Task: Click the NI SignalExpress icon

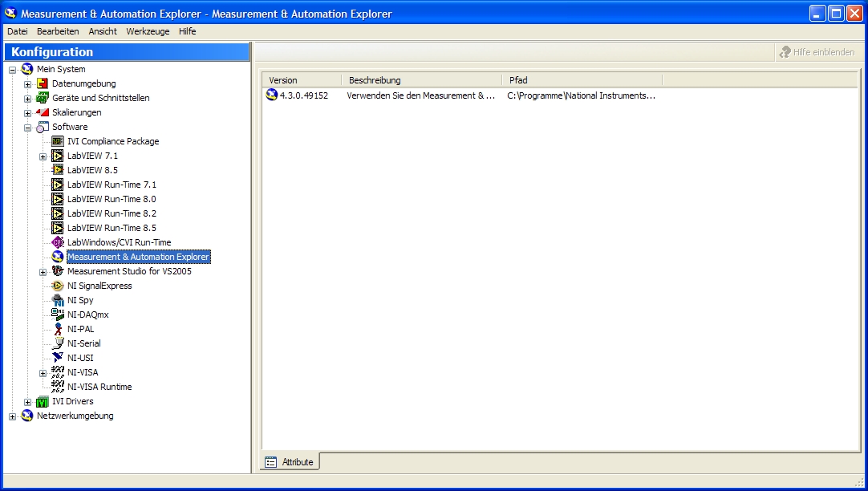Action: (58, 286)
